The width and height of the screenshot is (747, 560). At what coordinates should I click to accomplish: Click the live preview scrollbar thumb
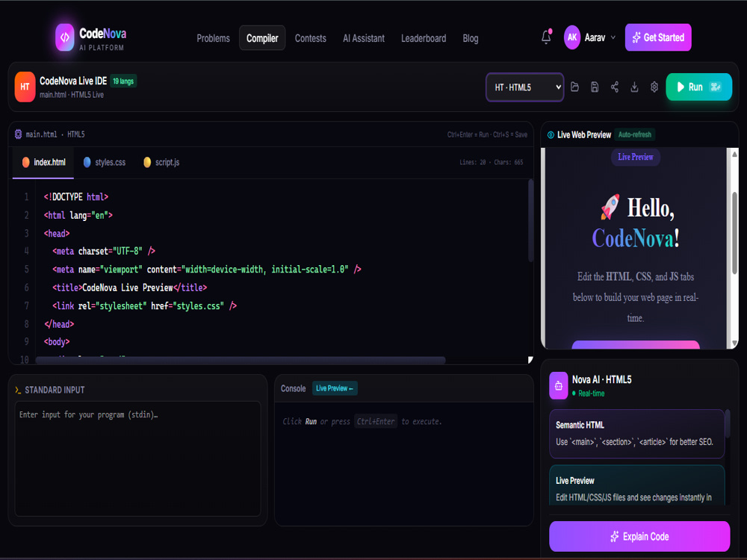coord(734,232)
